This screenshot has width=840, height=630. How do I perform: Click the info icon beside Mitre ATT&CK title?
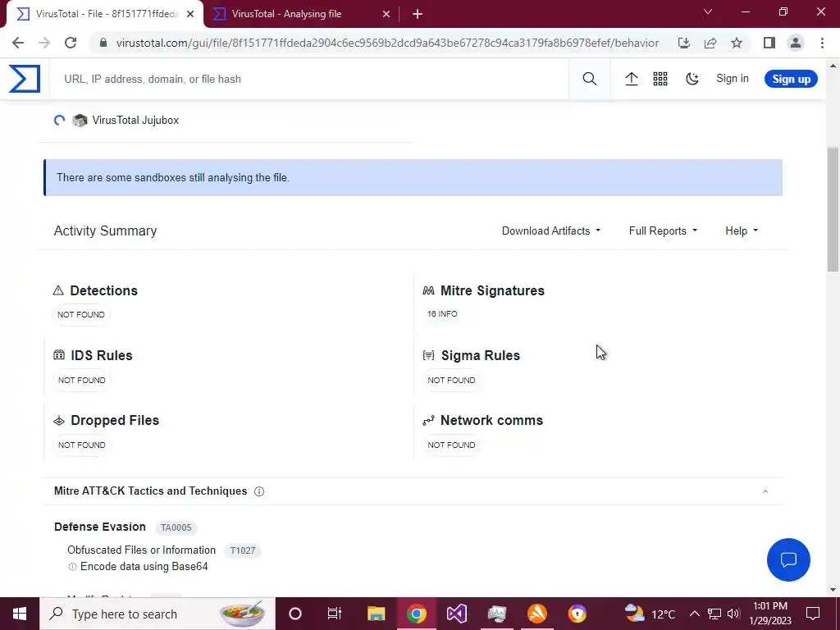pyautogui.click(x=259, y=491)
